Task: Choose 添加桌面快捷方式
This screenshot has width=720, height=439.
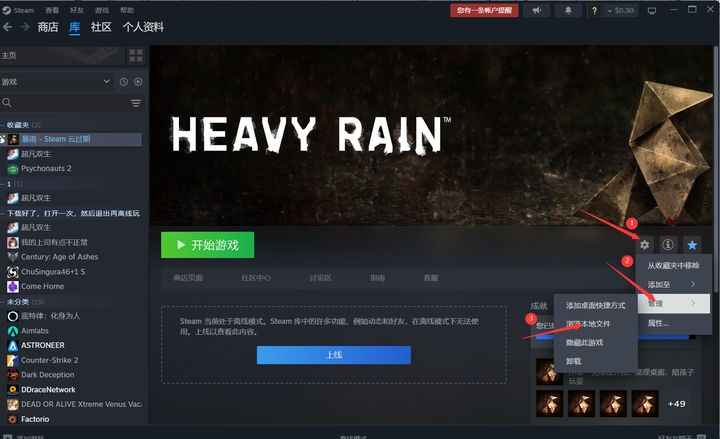Action: [596, 305]
